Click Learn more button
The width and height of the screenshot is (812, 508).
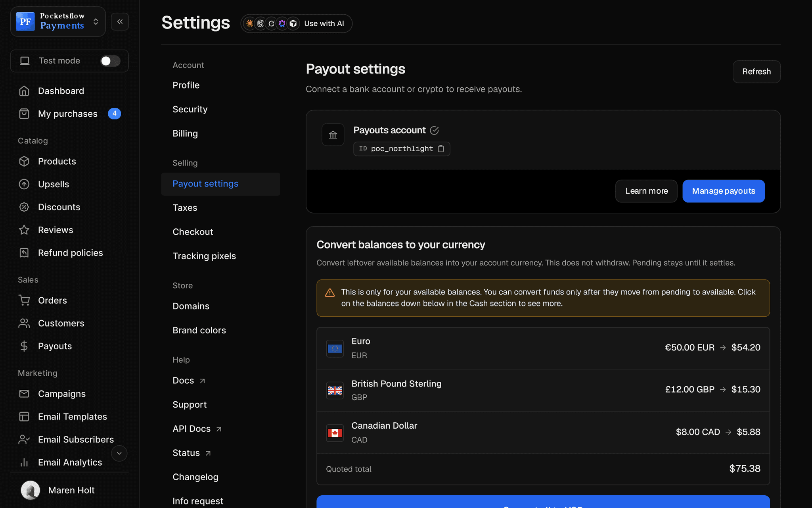646,191
